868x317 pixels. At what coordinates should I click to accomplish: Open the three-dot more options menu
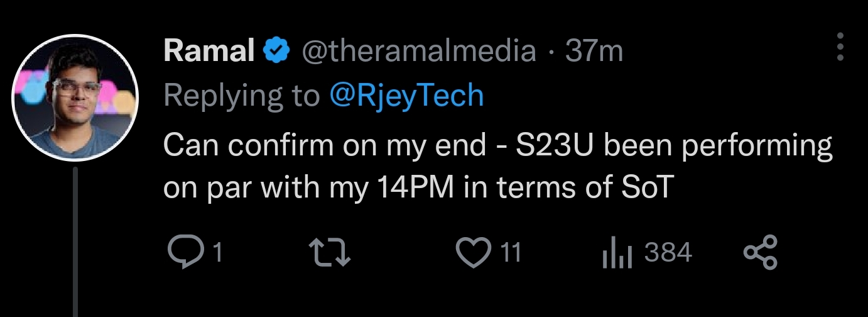tap(840, 48)
